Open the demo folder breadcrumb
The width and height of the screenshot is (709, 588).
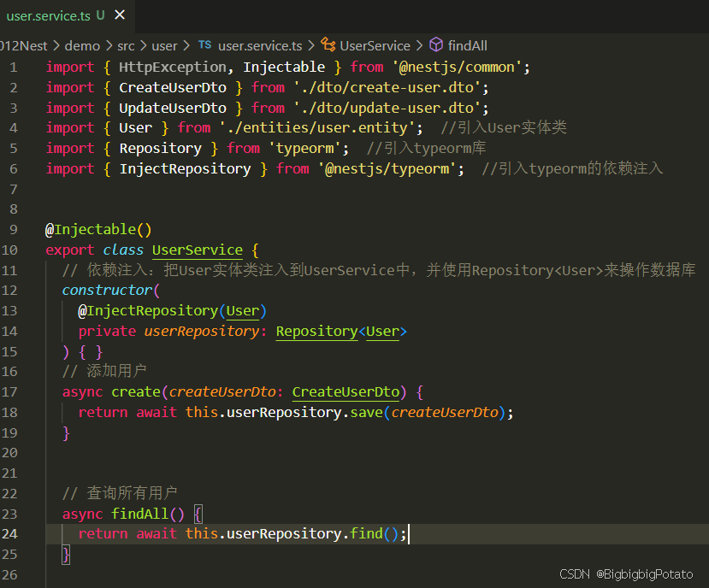point(82,45)
